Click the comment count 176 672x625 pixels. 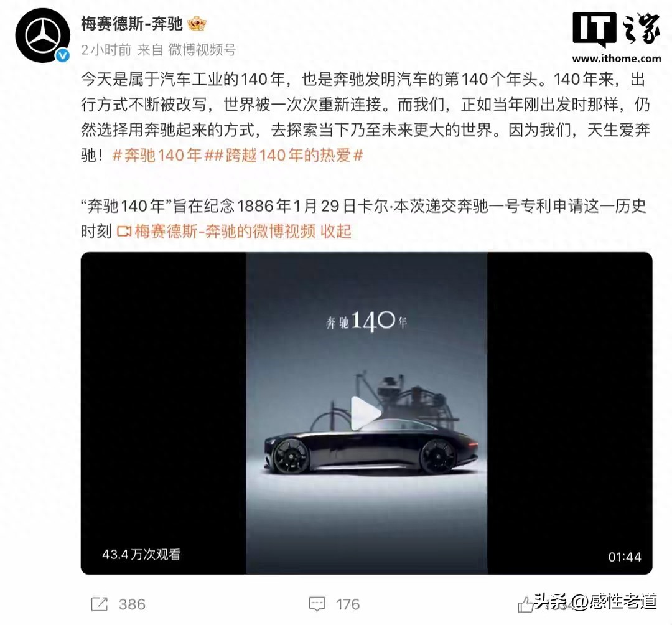(x=348, y=604)
